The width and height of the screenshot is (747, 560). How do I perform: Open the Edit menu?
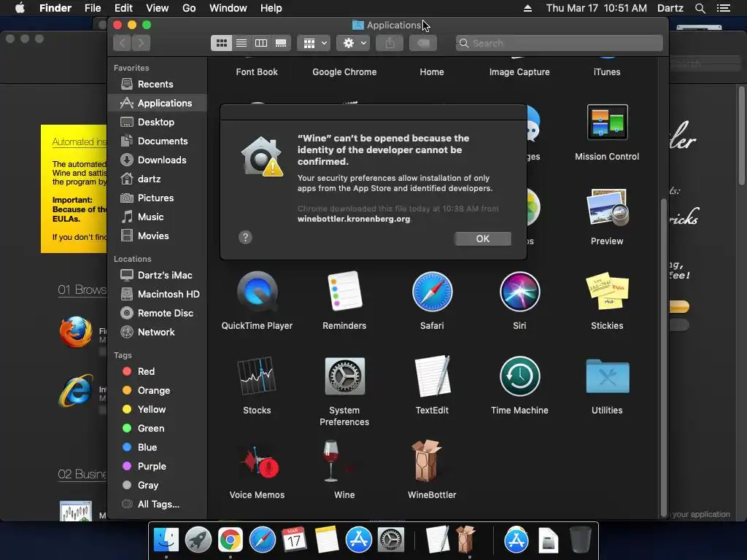[123, 8]
